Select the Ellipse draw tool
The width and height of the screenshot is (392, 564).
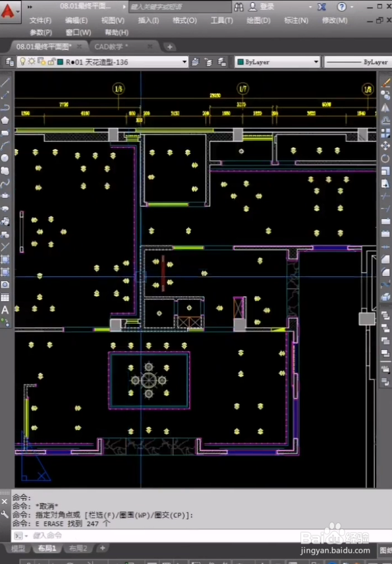click(x=5, y=196)
